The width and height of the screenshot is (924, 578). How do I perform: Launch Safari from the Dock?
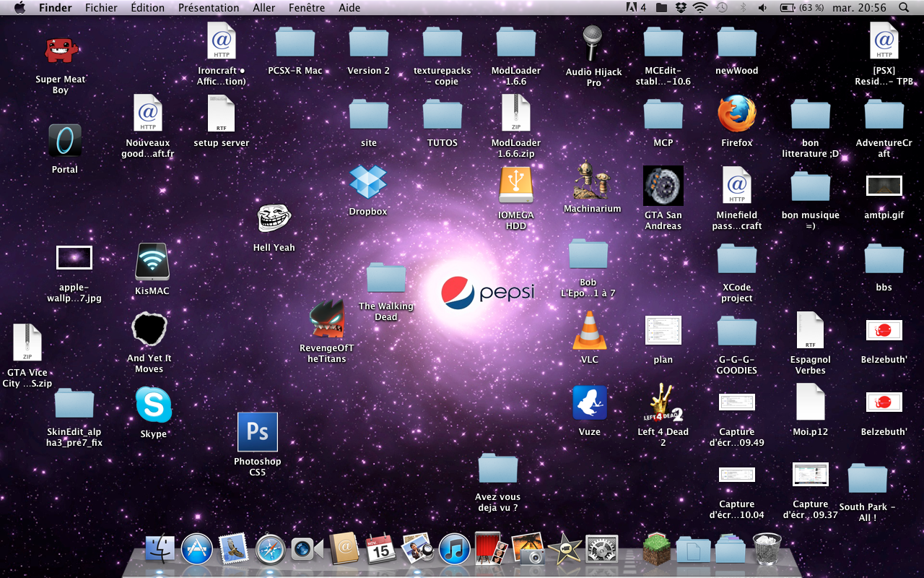(x=271, y=550)
